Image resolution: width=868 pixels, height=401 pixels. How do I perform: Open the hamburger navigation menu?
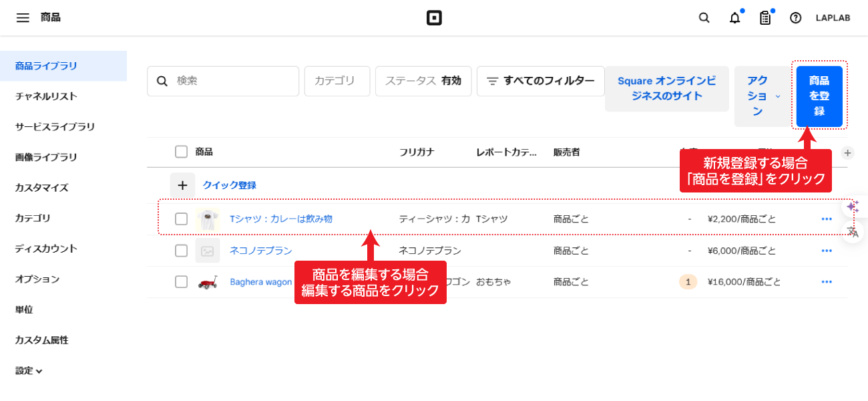coord(22,17)
